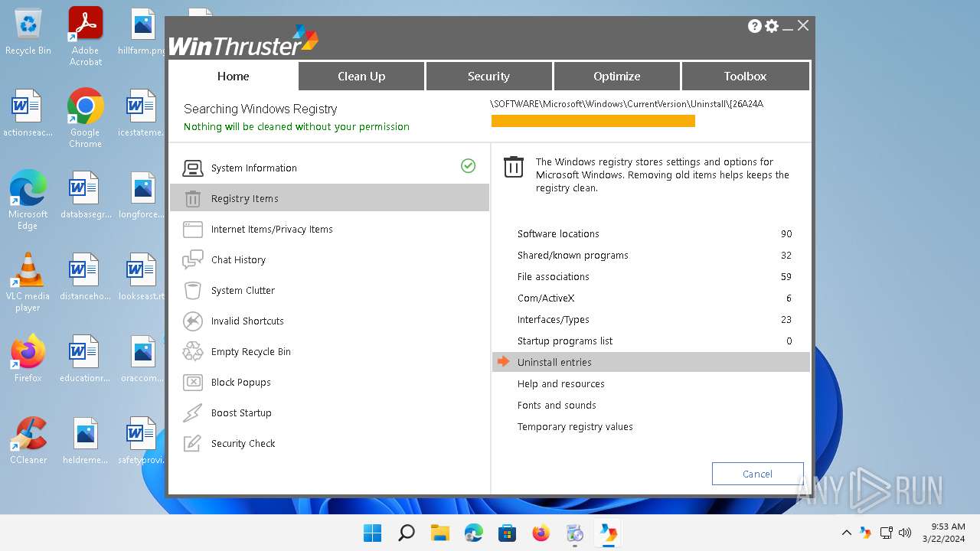Screen dimensions: 980x551
Task: Select the Boost Startup lightning icon
Action: [x=193, y=413]
